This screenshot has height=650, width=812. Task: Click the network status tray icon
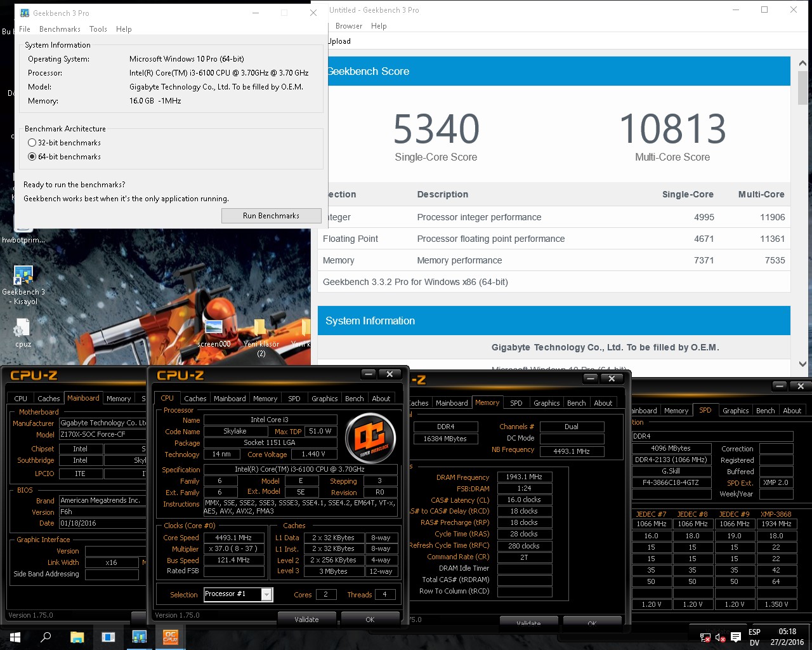point(705,637)
